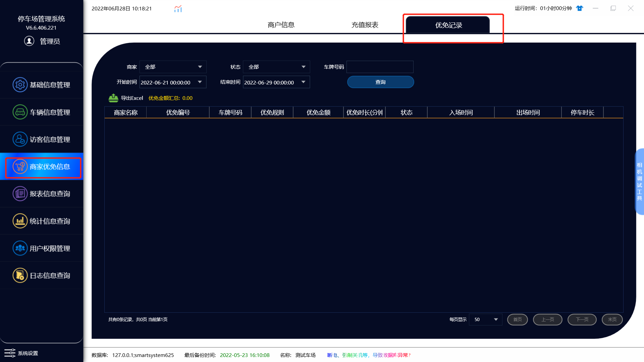The height and width of the screenshot is (362, 644).
Task: Expand the 商家 dropdown
Action: [173, 67]
